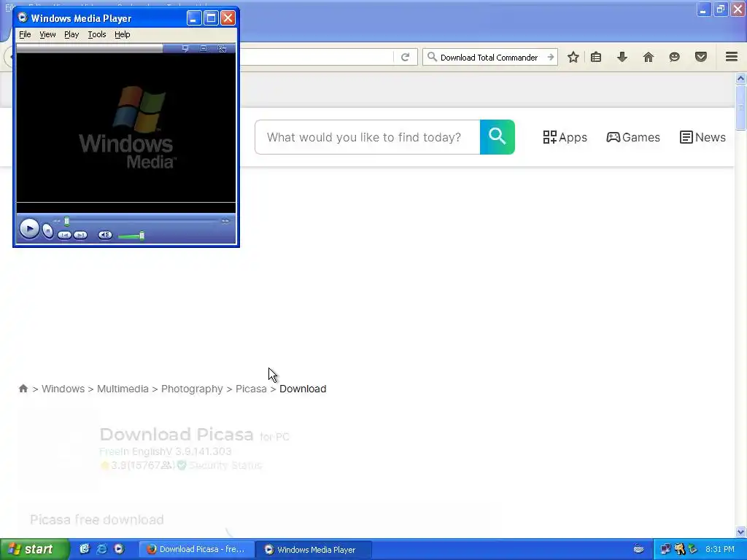Click the fast forward arrows on seek bar

[x=225, y=221]
